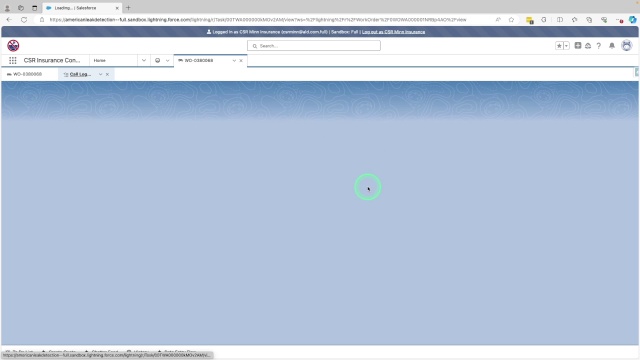Viewport: 640px width, 360px height.
Task: Open a new browser tab with plus
Action: [128, 8]
